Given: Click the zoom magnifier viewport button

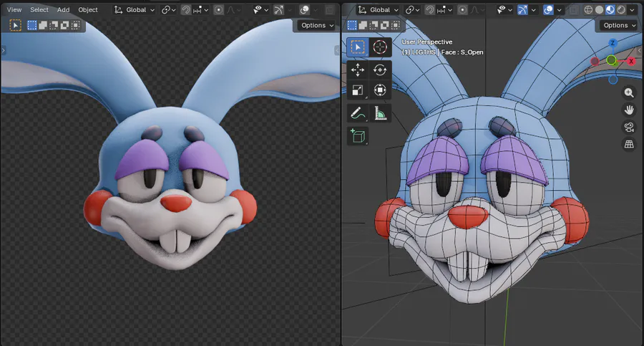Looking at the screenshot, I should (629, 93).
